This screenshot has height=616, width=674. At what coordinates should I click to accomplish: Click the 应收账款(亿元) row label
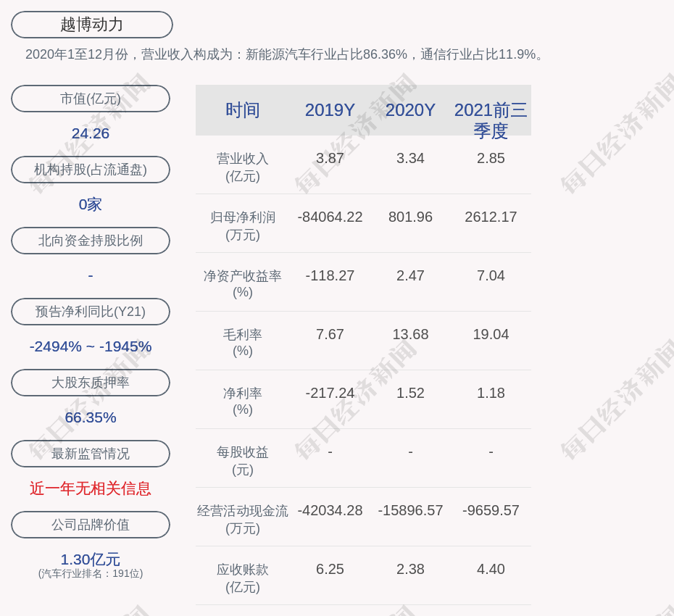(x=243, y=578)
